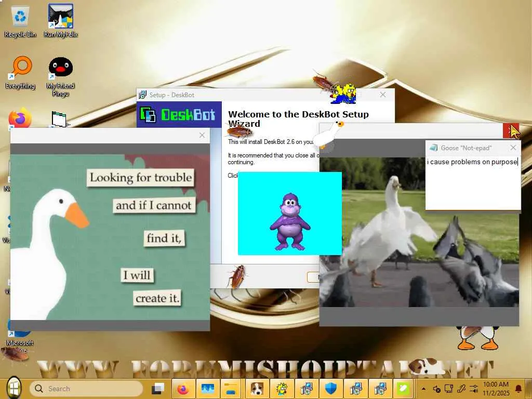Image resolution: width=532 pixels, height=399 pixels.
Task: Open the Everything search shortcut
Action: click(20, 73)
